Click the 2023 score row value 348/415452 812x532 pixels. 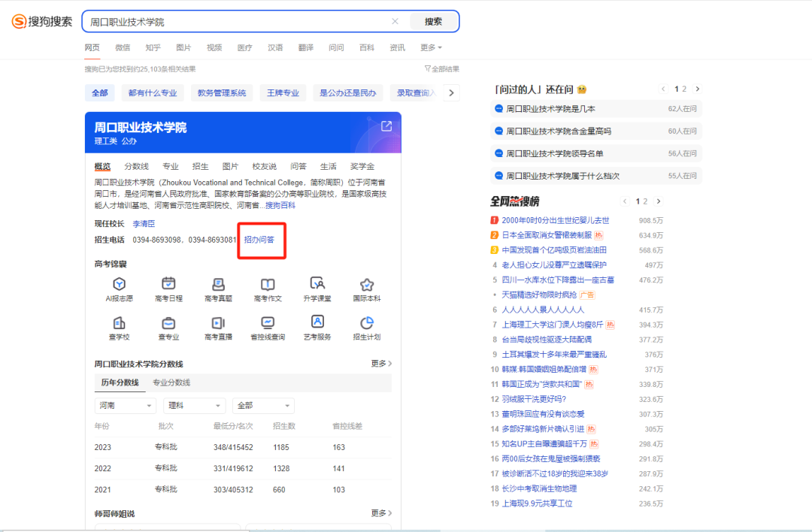[x=233, y=447]
